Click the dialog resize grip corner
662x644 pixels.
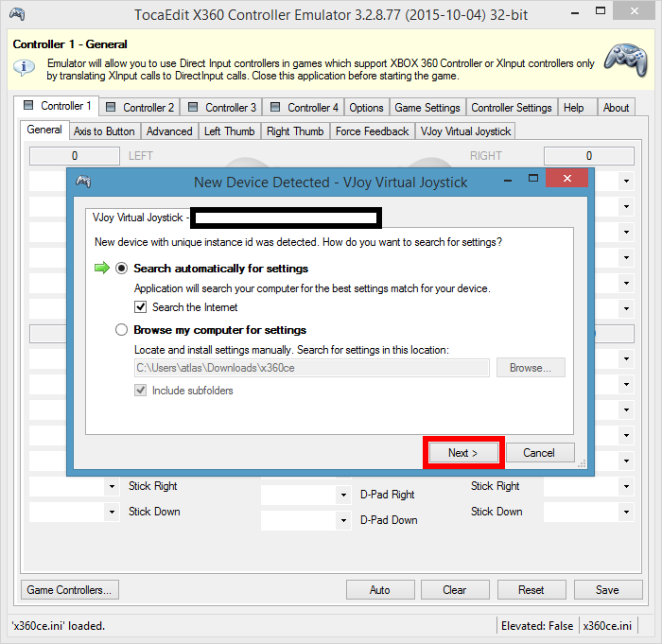pyautogui.click(x=583, y=463)
